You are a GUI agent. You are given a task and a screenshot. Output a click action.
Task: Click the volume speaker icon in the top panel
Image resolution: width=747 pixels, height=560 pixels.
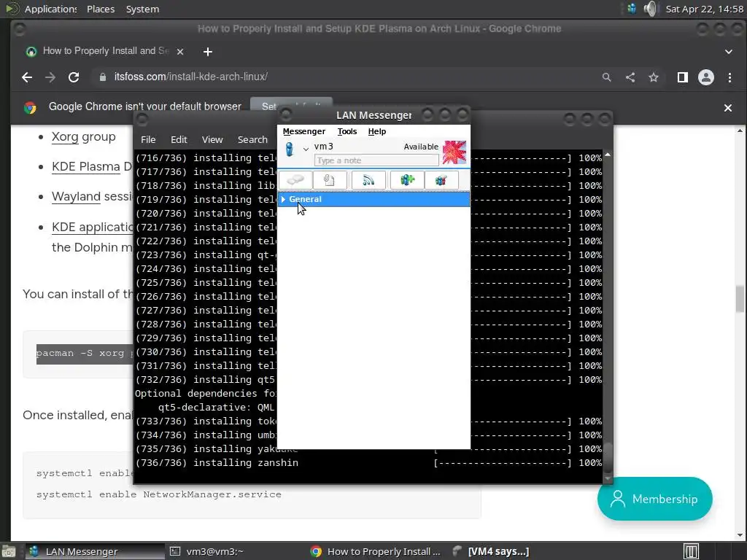650,9
